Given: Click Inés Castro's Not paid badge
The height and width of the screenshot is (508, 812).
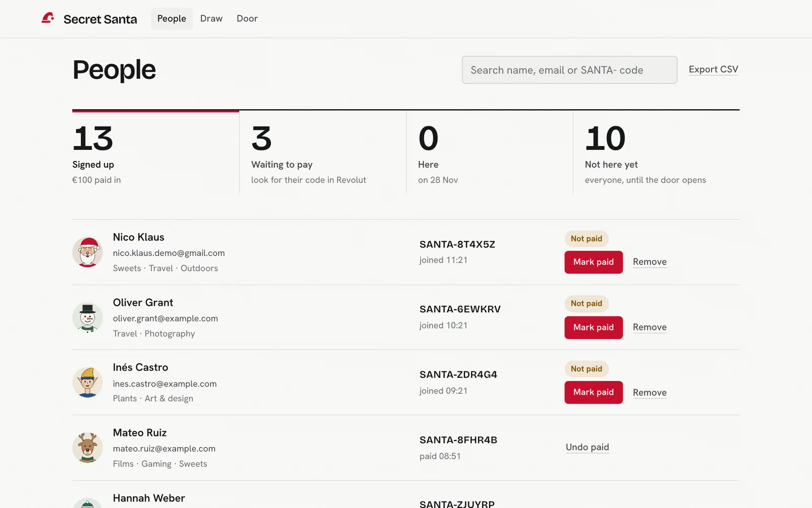Looking at the screenshot, I should (x=586, y=369).
